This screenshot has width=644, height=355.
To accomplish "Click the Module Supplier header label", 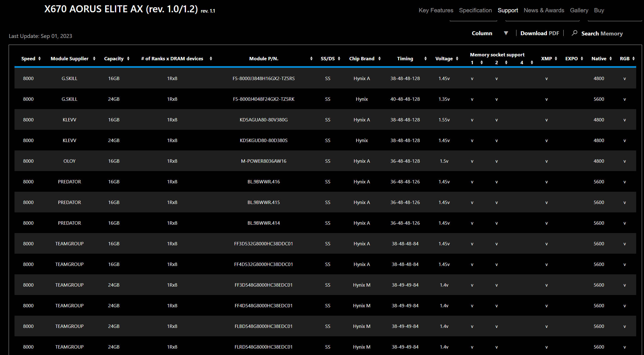I will pyautogui.click(x=70, y=59).
